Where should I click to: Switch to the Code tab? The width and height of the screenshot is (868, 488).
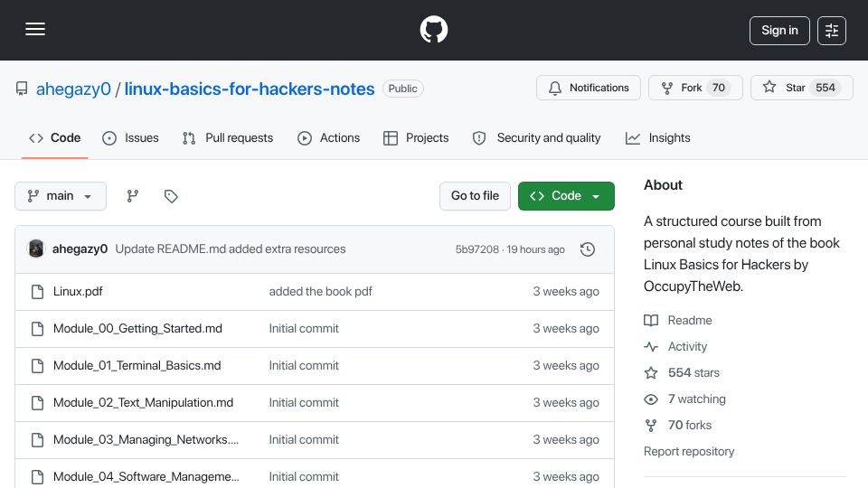coord(55,137)
